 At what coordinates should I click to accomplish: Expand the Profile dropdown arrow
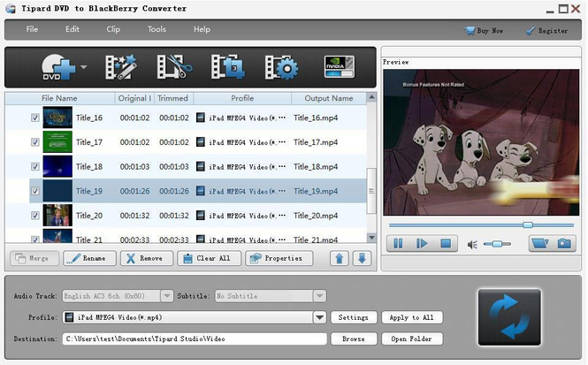coord(319,317)
